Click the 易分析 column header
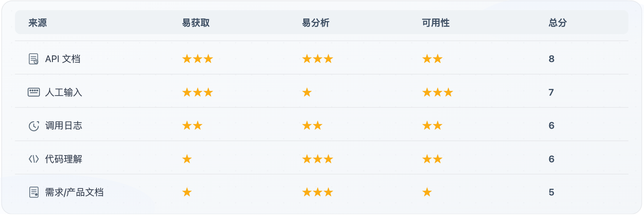The height and width of the screenshot is (216, 644). click(315, 23)
